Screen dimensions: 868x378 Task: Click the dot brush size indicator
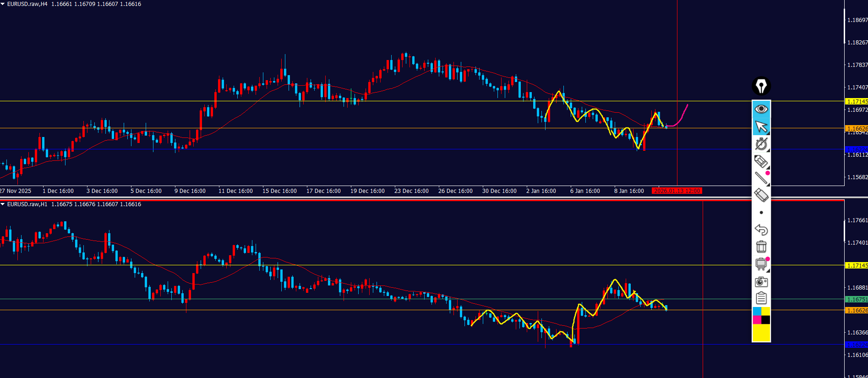click(x=761, y=213)
